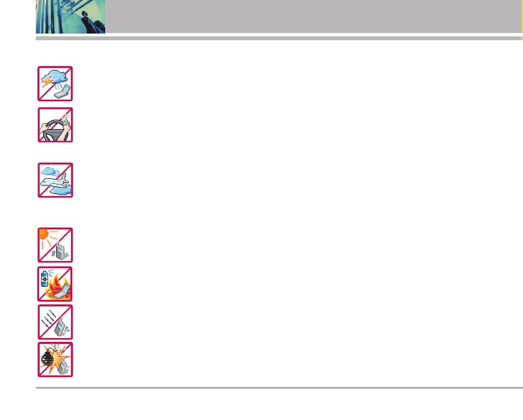Click the blue spray can in fire icon
This screenshot has height=420, width=523.
44,279
